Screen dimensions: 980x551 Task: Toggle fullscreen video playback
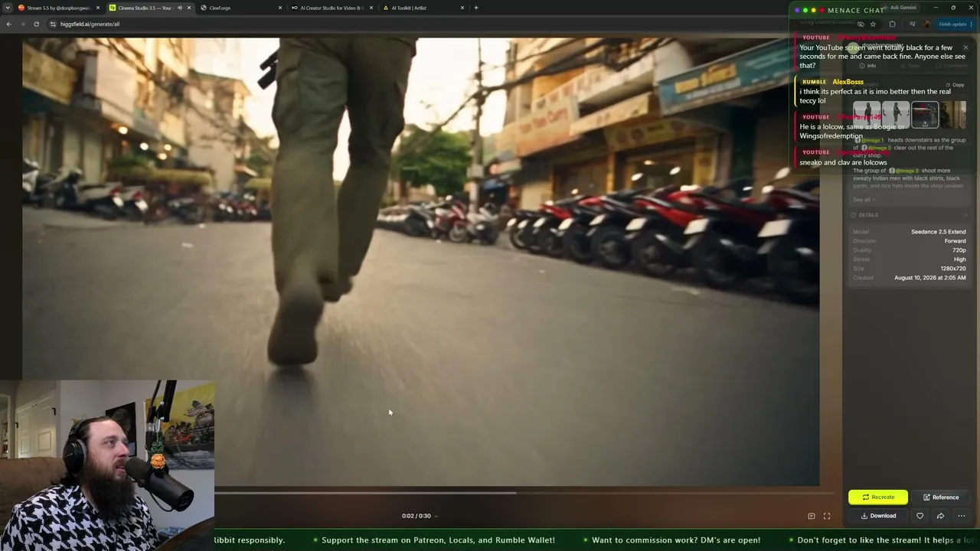(x=827, y=517)
